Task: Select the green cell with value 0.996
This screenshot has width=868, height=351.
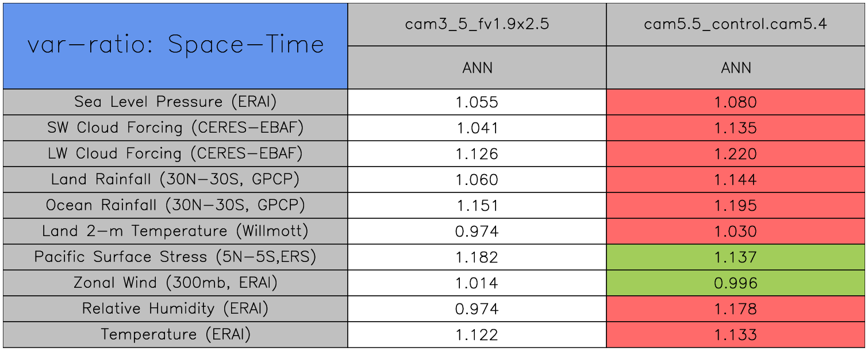Action: point(735,283)
